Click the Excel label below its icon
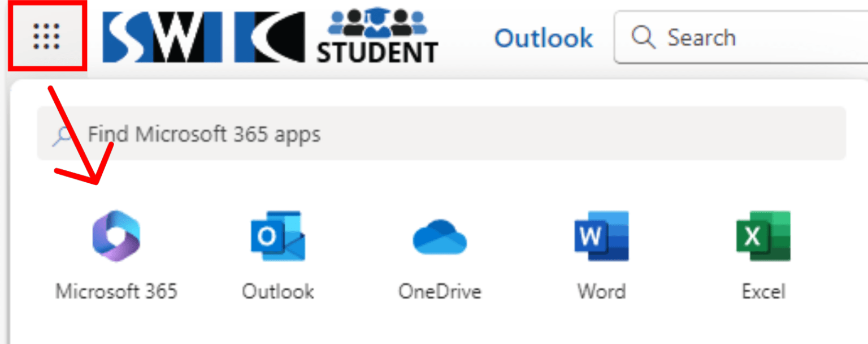Screen dimensions: 868x344 tap(763, 291)
